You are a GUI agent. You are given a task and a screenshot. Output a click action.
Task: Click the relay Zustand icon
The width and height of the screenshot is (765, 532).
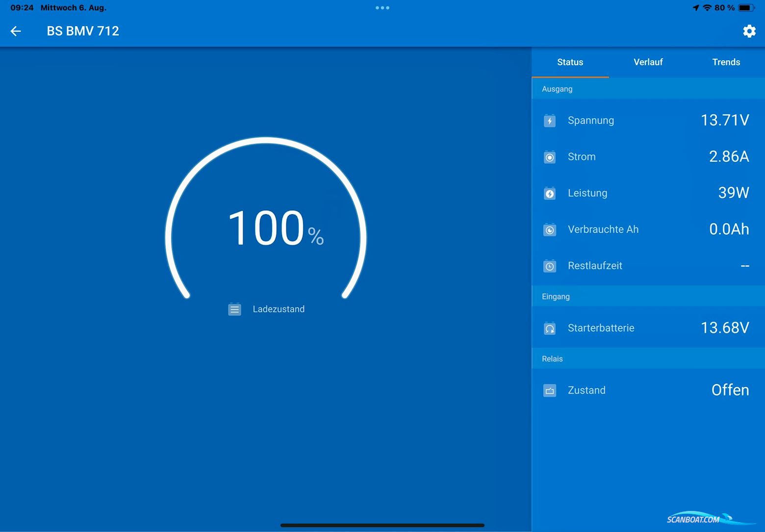point(550,390)
